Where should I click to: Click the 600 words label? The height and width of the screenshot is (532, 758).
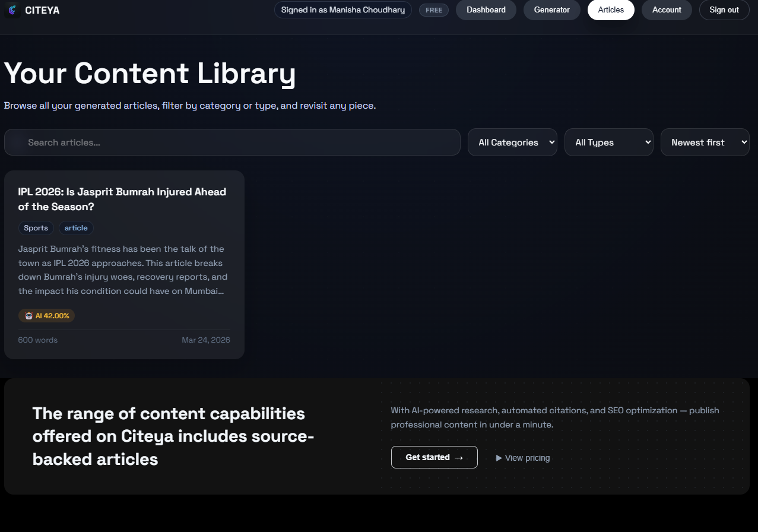pyautogui.click(x=38, y=340)
